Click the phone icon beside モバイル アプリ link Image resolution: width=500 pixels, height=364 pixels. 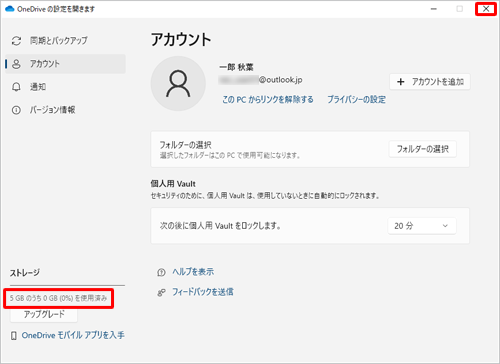(x=14, y=336)
